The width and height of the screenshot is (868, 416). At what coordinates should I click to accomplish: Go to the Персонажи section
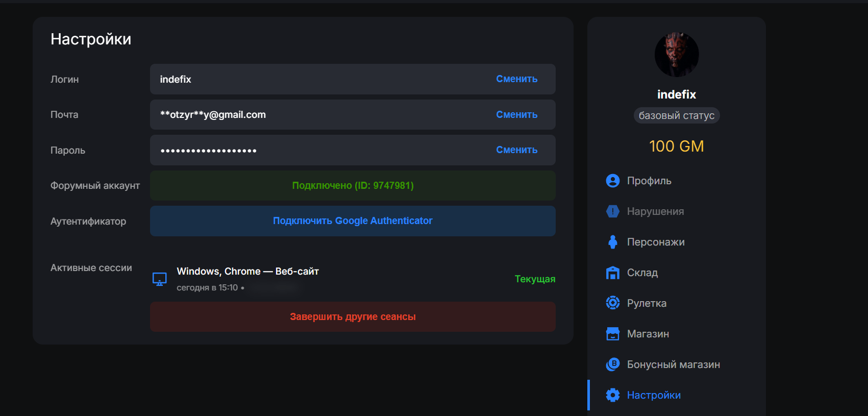[x=655, y=242]
